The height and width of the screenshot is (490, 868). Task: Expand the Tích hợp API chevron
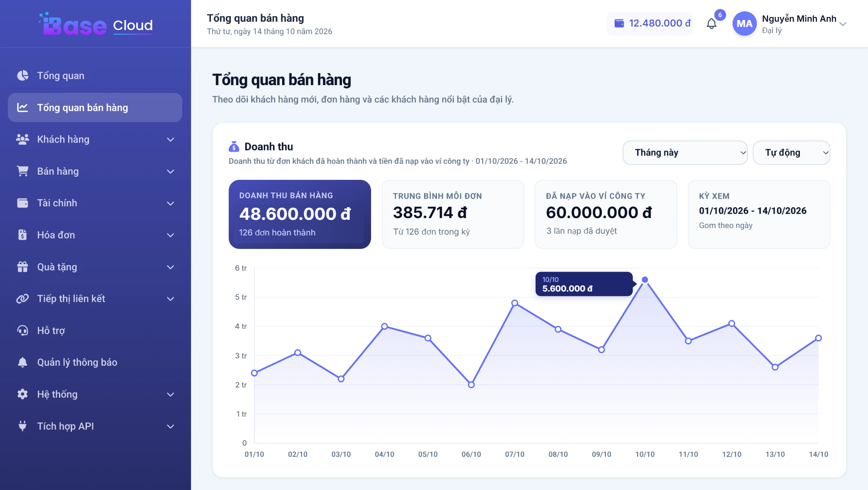pyautogui.click(x=171, y=427)
